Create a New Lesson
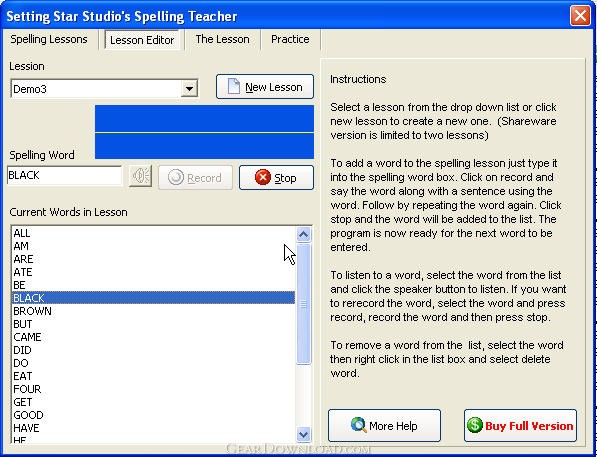This screenshot has width=597, height=457. pyautogui.click(x=265, y=87)
